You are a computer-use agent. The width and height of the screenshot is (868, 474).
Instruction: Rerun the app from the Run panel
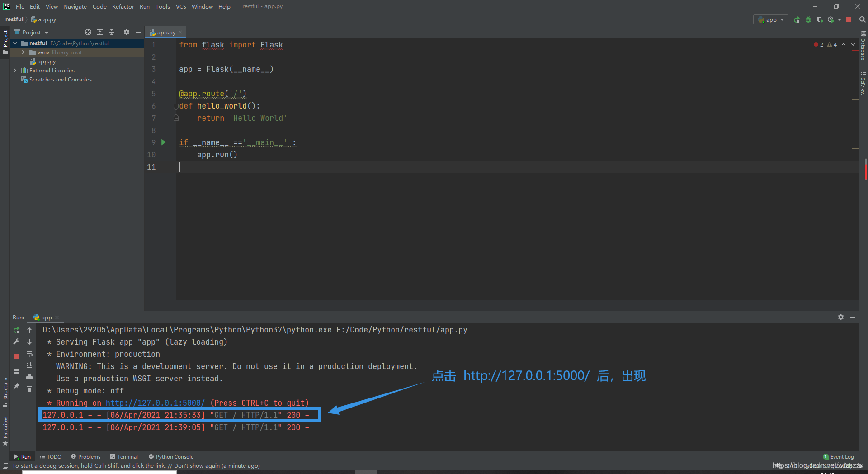[x=16, y=330]
